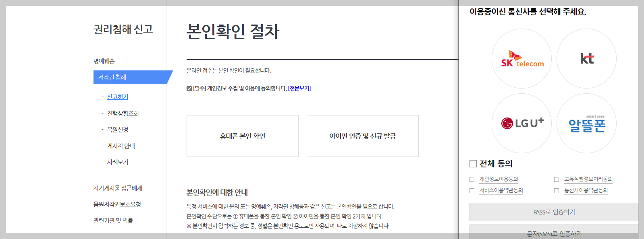
Task: Click the 문자(SMS)로 인증하기 button
Action: pyautogui.click(x=554, y=233)
